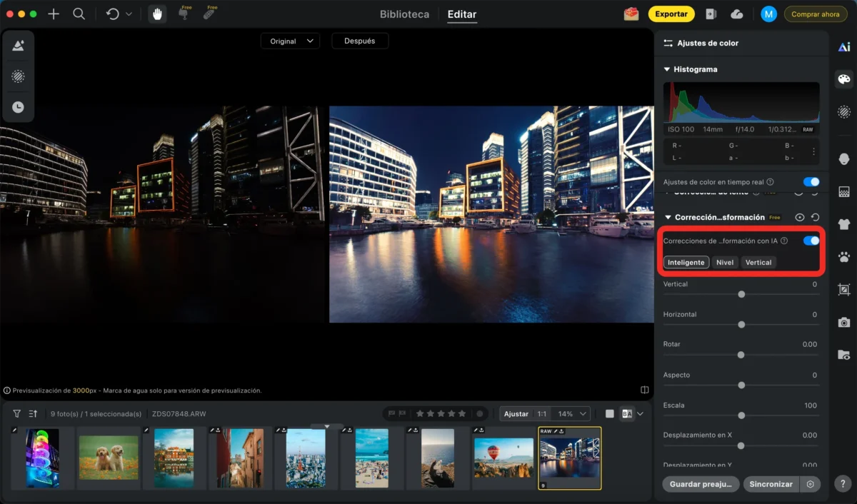Select the Vertical correction mode
The height and width of the screenshot is (504, 857).
click(758, 262)
